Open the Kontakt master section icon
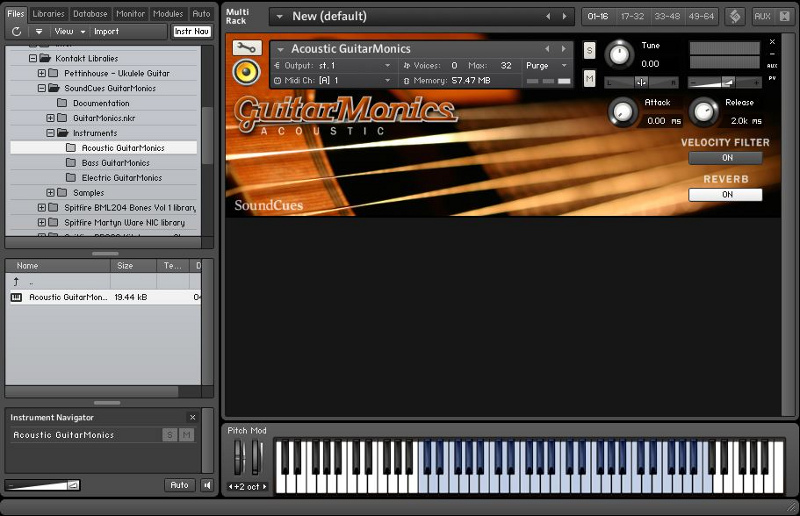 tap(735, 16)
